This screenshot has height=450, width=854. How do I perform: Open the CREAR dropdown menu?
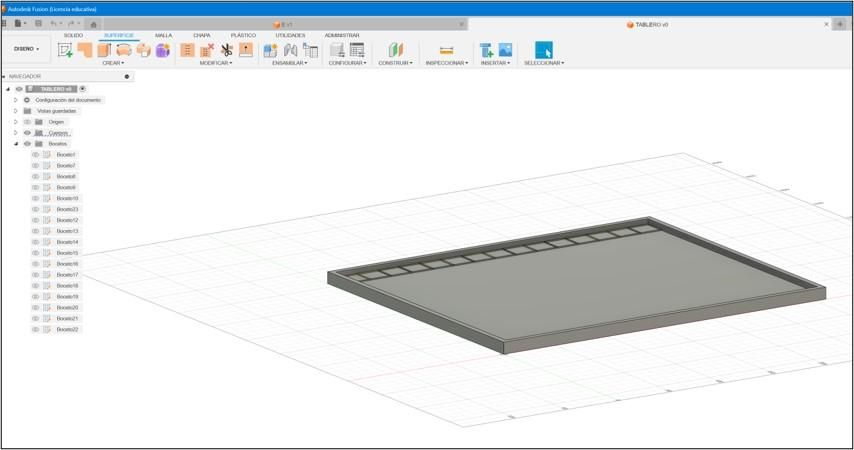[113, 63]
